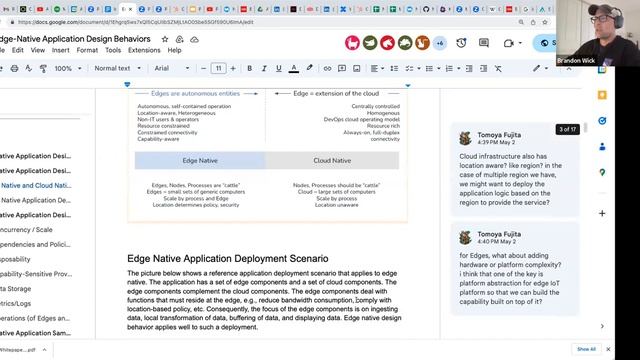Print the document
The image size is (640, 360).
[x=14, y=68]
